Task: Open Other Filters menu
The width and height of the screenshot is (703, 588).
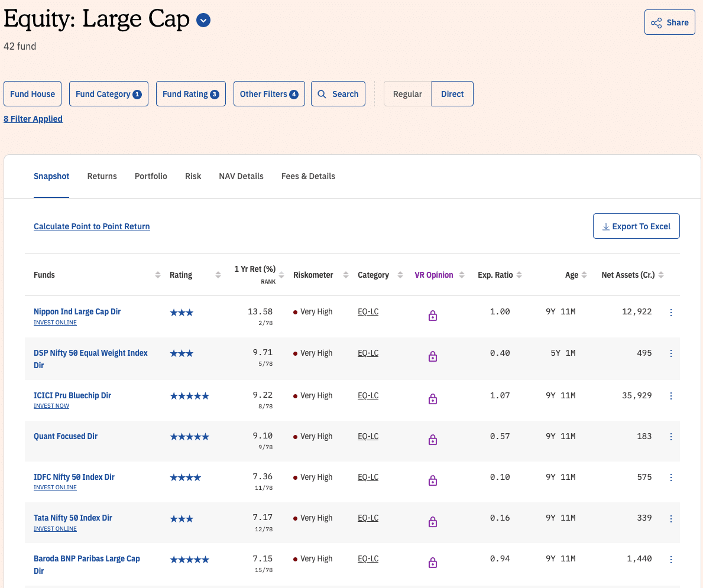Action: point(269,94)
